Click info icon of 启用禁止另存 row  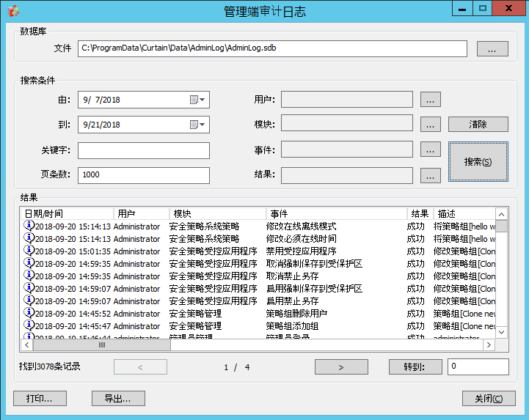[29, 300]
